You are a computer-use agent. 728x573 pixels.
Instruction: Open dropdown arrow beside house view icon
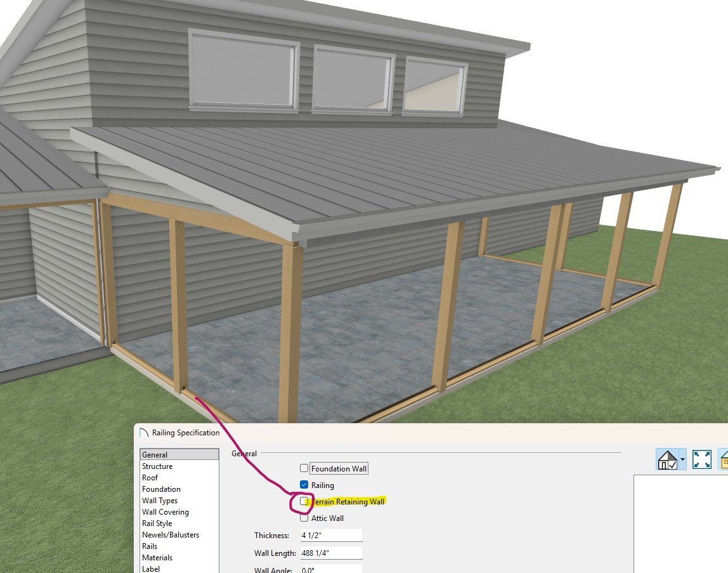(x=682, y=459)
